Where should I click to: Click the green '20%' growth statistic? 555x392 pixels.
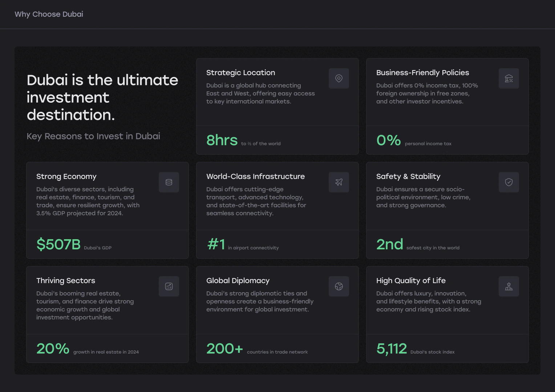[x=53, y=348]
